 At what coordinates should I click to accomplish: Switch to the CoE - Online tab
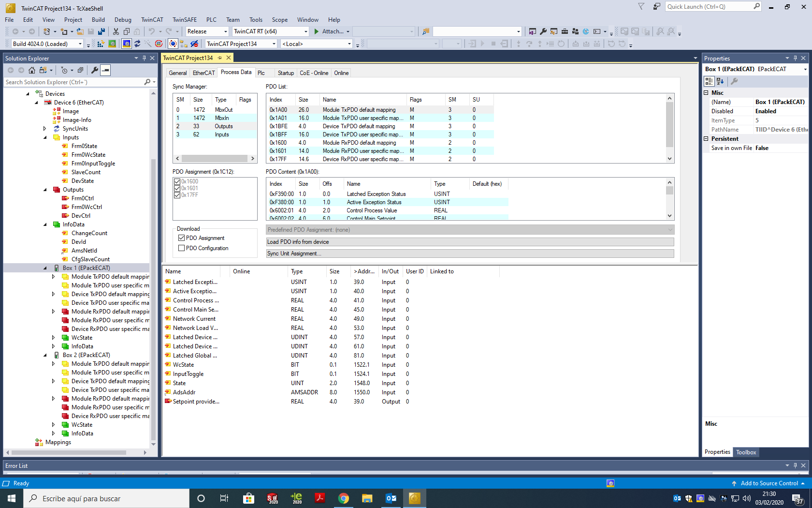click(x=314, y=73)
